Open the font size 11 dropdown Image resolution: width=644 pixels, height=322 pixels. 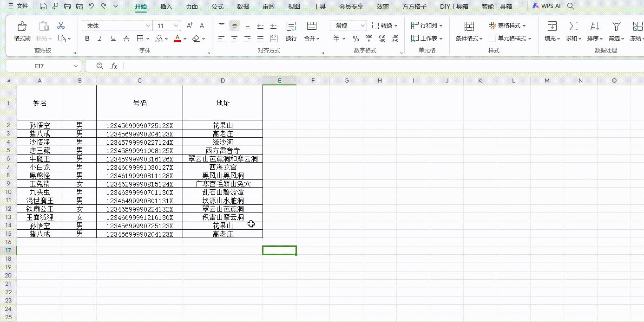(x=176, y=26)
